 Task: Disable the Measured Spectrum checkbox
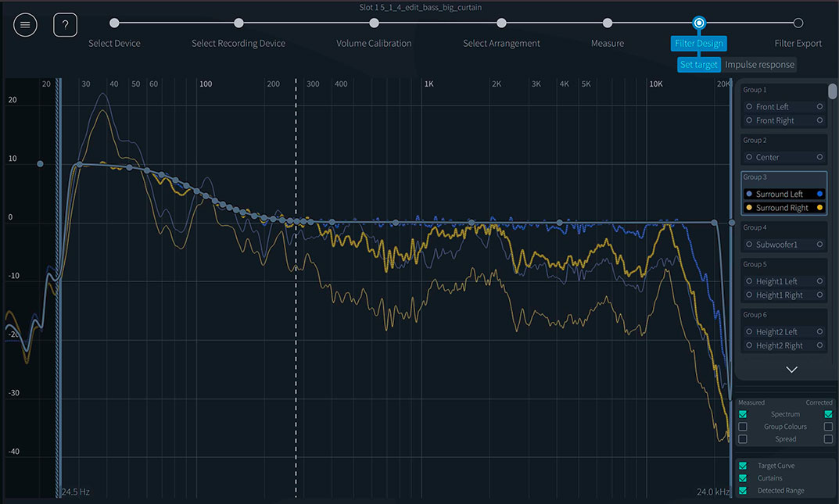tap(743, 414)
